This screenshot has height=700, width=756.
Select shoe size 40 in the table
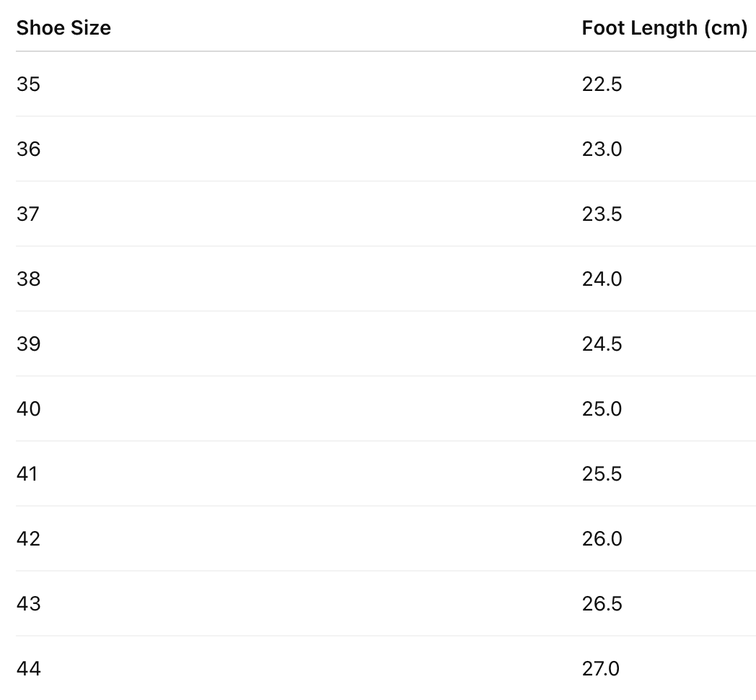[x=29, y=409]
